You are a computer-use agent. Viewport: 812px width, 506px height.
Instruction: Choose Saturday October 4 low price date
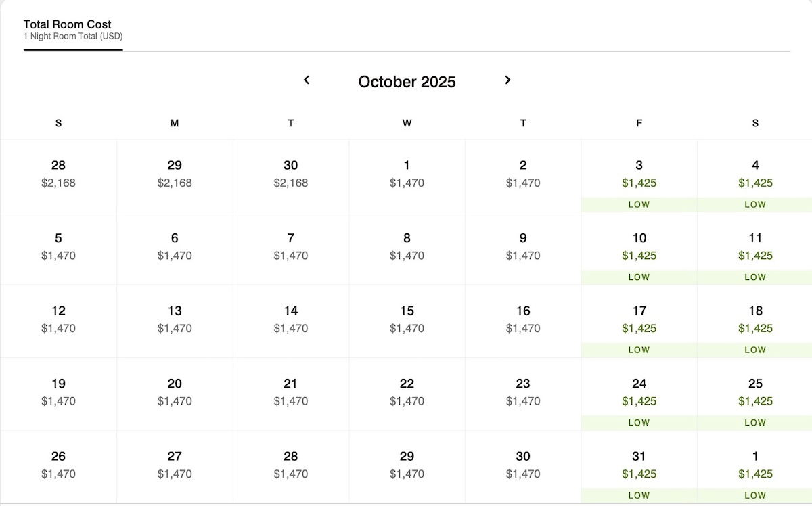[x=755, y=176]
